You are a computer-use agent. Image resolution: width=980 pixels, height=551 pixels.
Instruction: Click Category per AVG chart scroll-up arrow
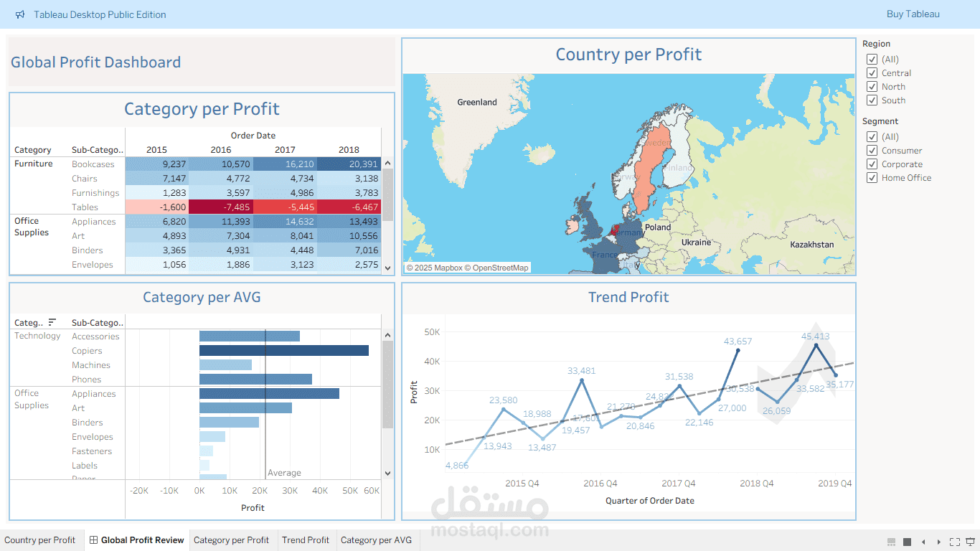(388, 335)
